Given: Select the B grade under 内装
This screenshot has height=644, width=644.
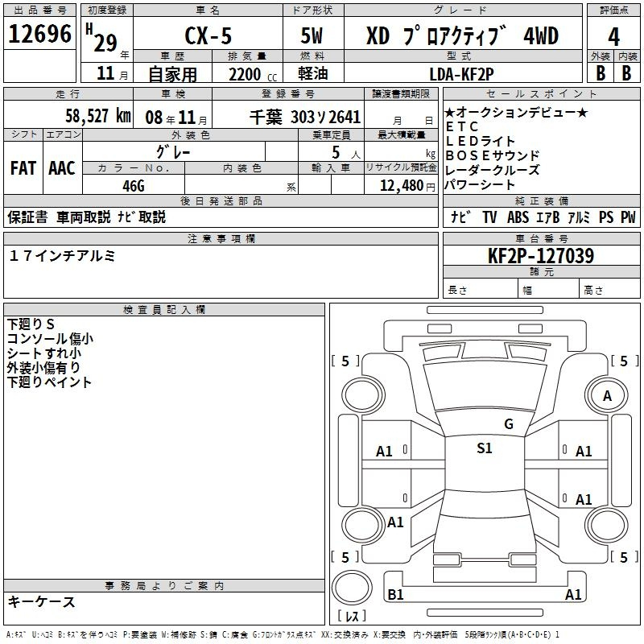Looking at the screenshot, I should [626, 73].
